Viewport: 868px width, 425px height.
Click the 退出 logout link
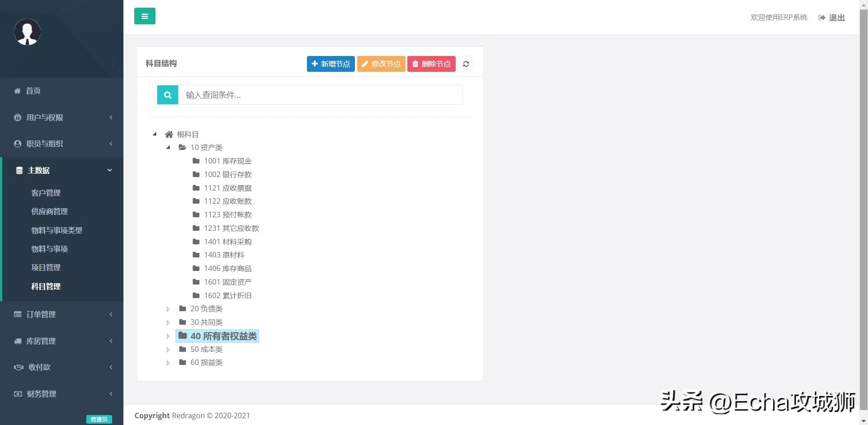tap(836, 17)
